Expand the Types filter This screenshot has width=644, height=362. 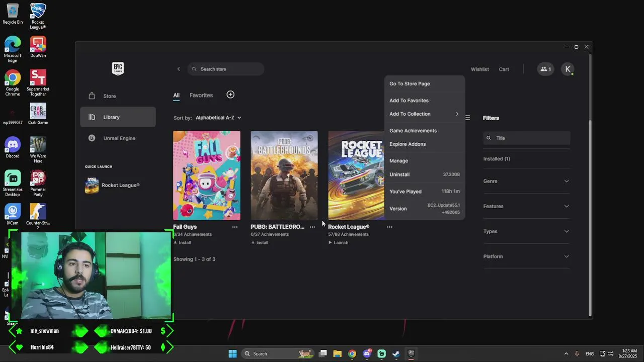tap(526, 231)
